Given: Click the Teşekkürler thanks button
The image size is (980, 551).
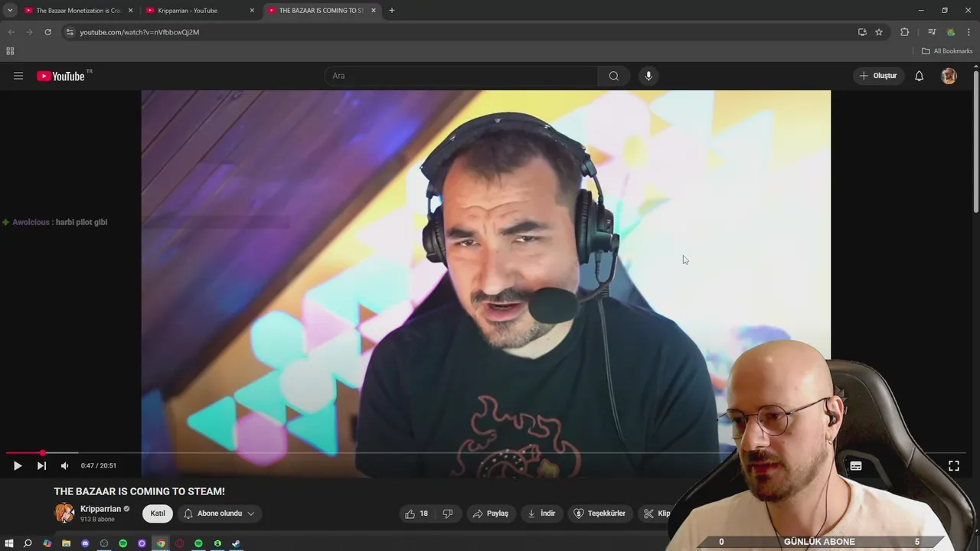Looking at the screenshot, I should click(x=599, y=514).
